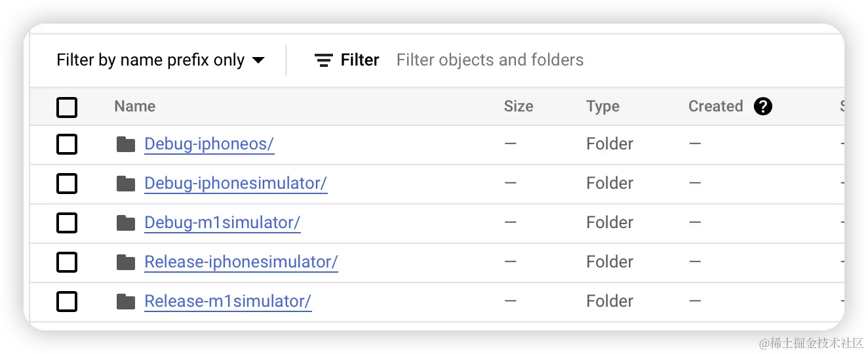
Task: Click the help question mark next to Created
Action: tap(762, 106)
